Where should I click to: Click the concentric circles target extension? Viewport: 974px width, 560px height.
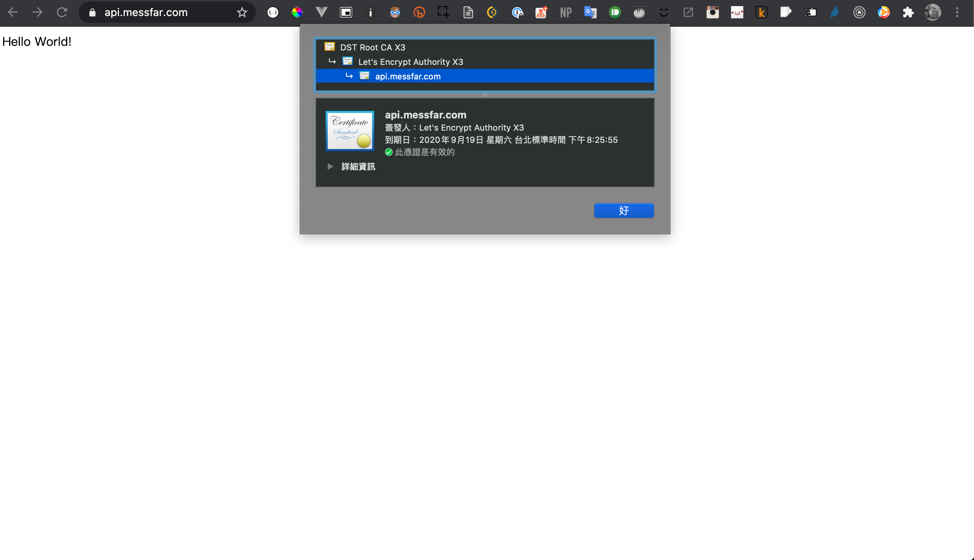859,13
